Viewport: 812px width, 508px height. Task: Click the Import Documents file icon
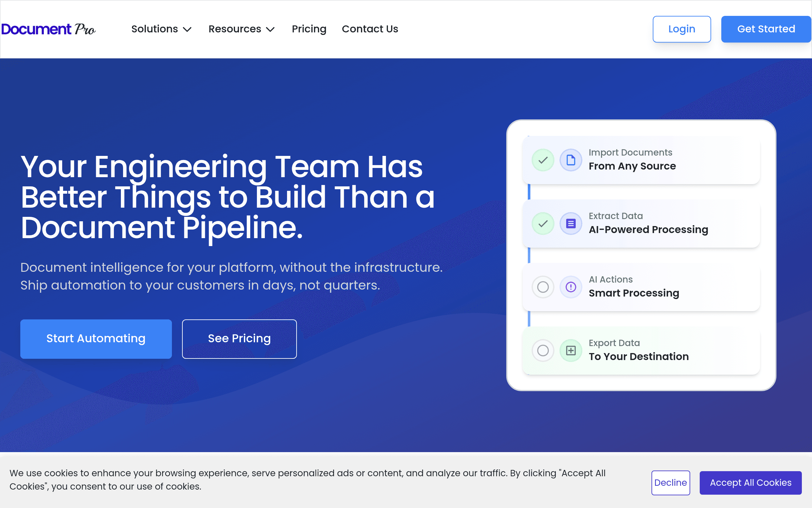[571, 160]
